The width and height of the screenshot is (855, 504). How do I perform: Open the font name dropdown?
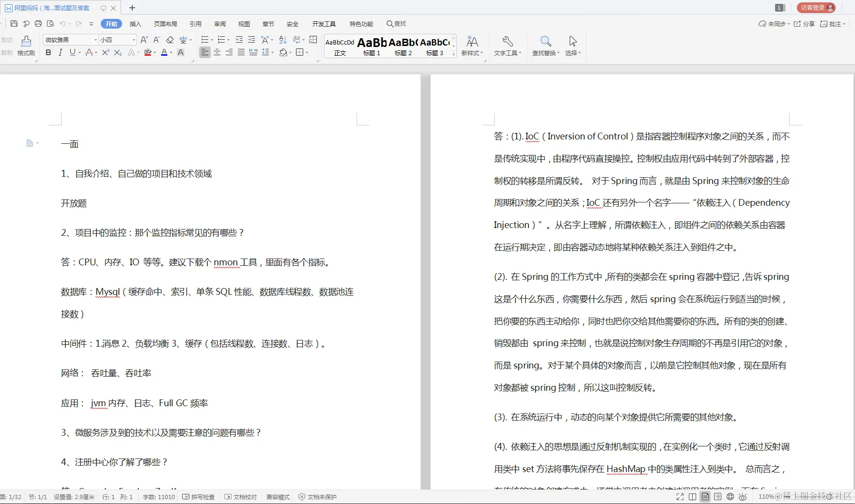(x=95, y=40)
